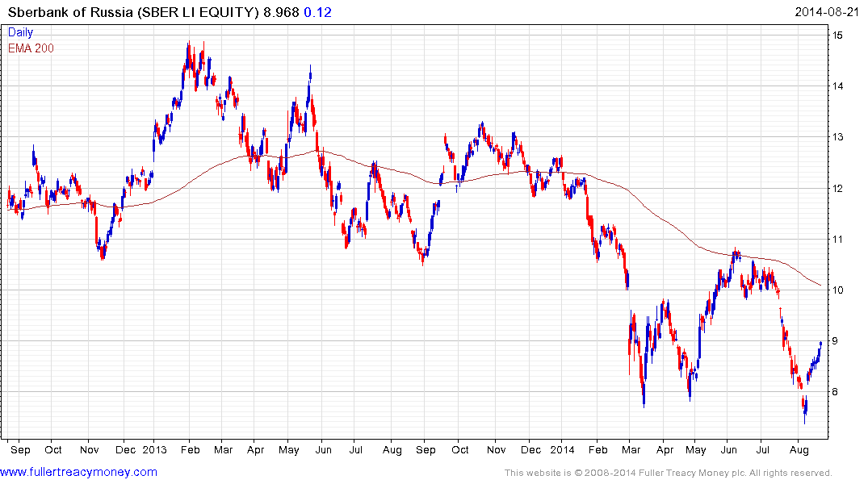Click the last 'Aug' label at axis end
The height and width of the screenshot is (484, 868).
coord(799,449)
